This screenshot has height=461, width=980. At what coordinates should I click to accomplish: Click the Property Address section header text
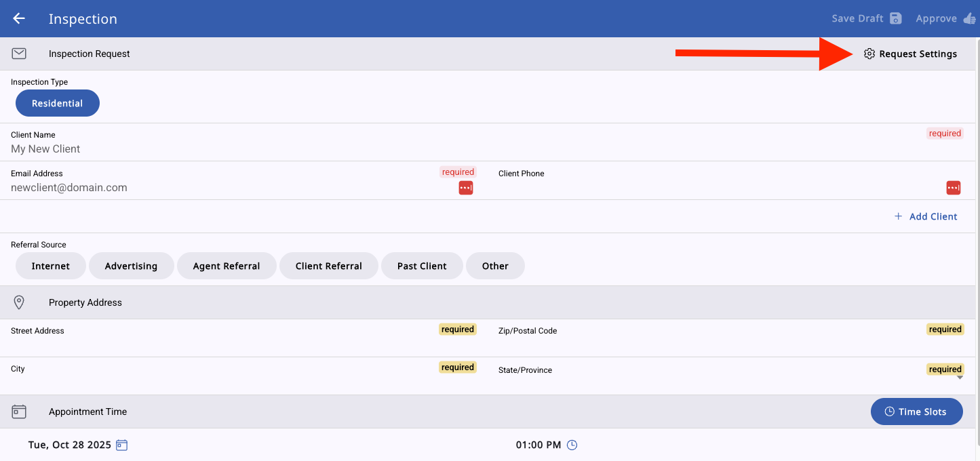(85, 302)
